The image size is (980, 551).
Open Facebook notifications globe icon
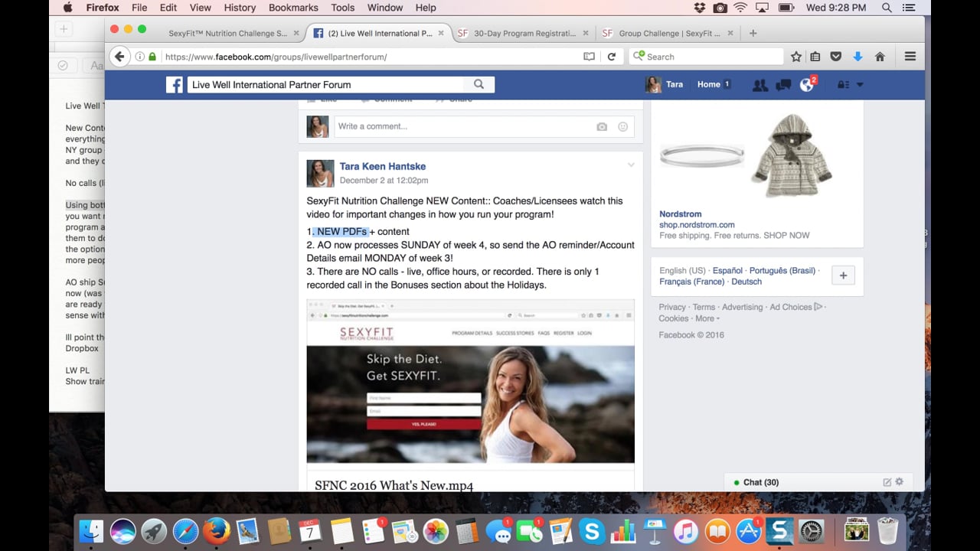(x=806, y=85)
